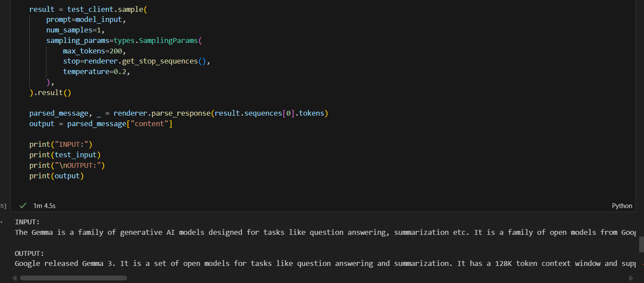This screenshot has width=644, height=283.
Task: Click the "print(test_input)" code line
Action: (65, 155)
